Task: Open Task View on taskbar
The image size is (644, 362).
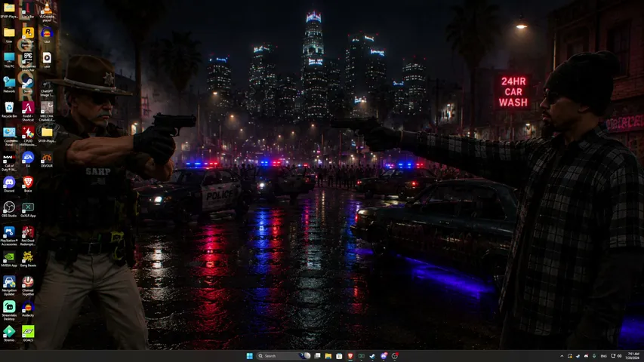Action: [318, 356]
